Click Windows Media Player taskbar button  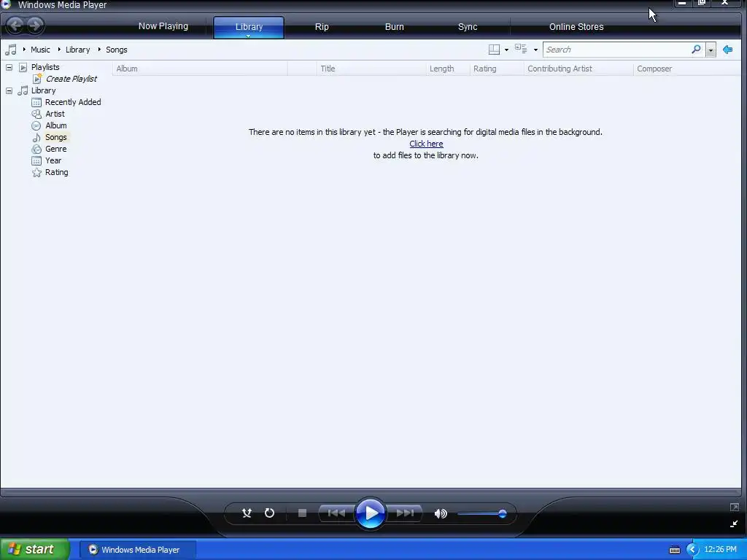pos(137,550)
